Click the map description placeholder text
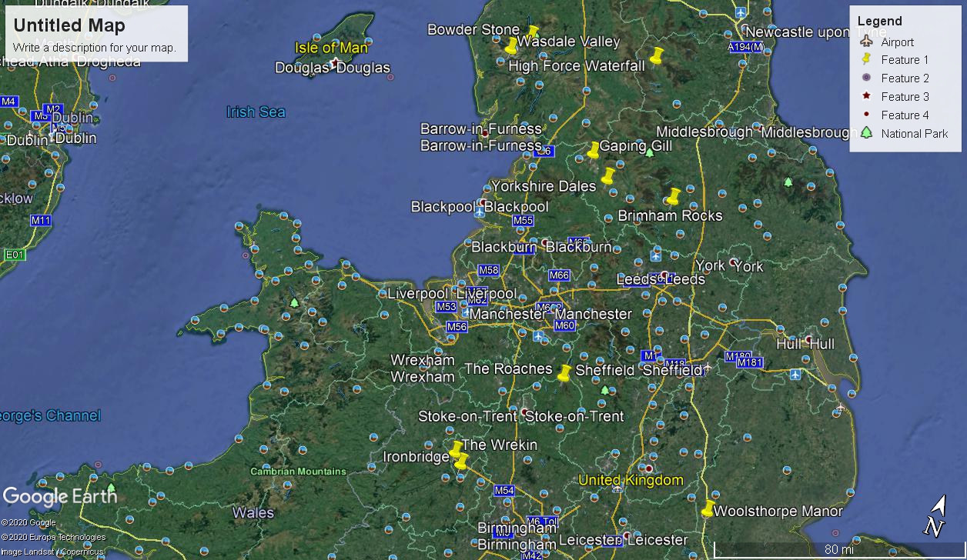967x560 pixels. pos(94,48)
